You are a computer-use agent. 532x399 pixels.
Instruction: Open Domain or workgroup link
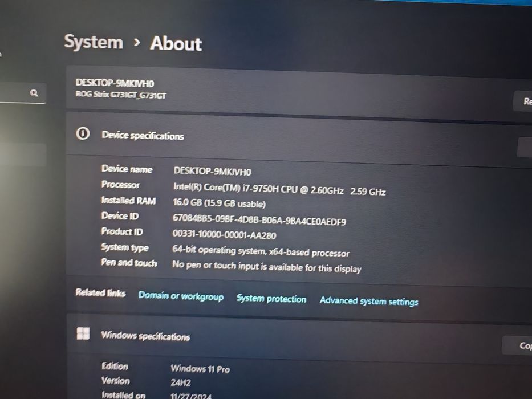181,296
